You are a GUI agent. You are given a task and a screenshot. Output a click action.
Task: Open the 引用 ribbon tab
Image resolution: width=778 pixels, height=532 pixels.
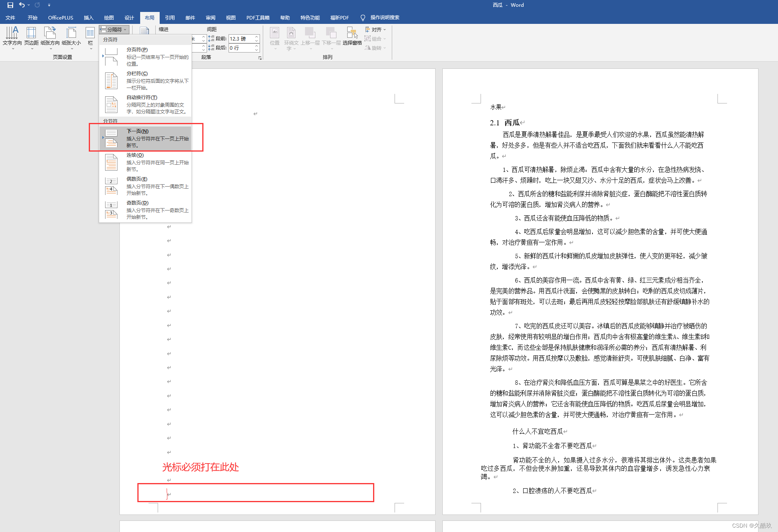point(170,18)
